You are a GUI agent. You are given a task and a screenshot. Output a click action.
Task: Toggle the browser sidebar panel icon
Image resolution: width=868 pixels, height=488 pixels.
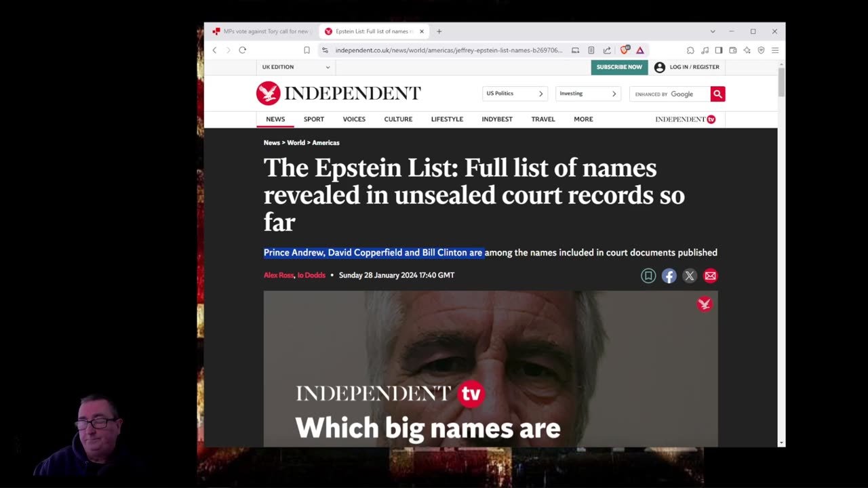719,50
